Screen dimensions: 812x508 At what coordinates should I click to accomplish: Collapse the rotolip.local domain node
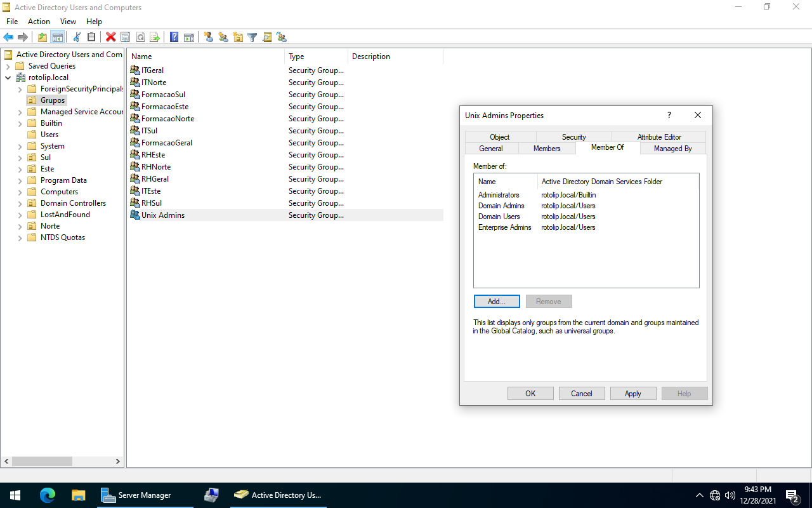pos(8,77)
